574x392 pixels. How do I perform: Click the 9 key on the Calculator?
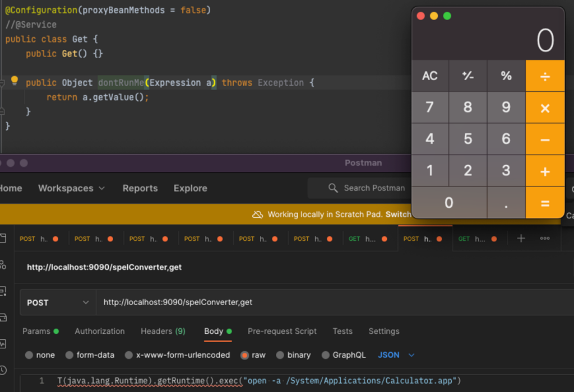506,108
